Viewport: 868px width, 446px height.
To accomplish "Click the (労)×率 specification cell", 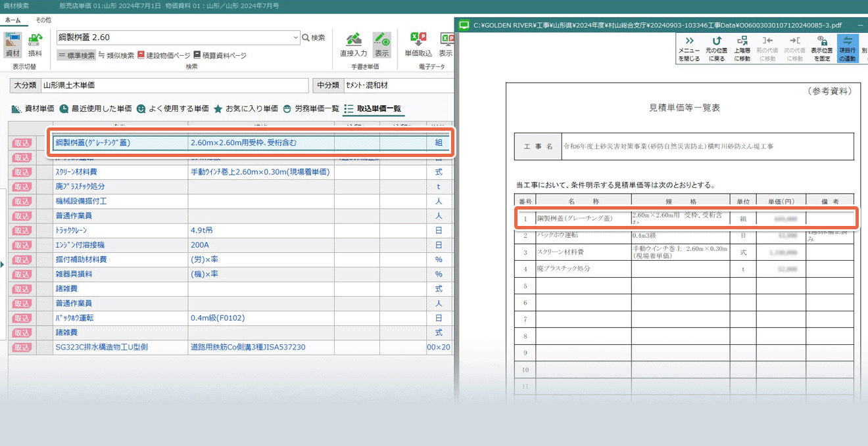I will coord(261,259).
